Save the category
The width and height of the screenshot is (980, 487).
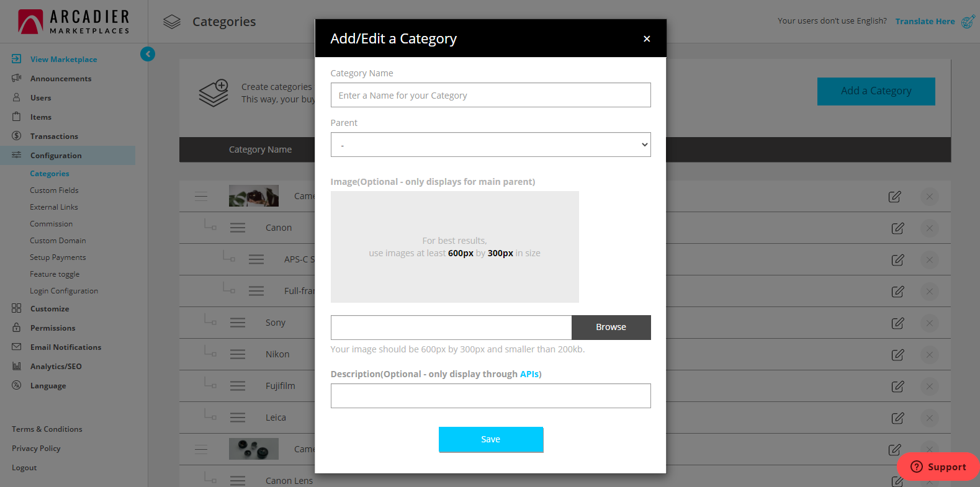pyautogui.click(x=491, y=439)
